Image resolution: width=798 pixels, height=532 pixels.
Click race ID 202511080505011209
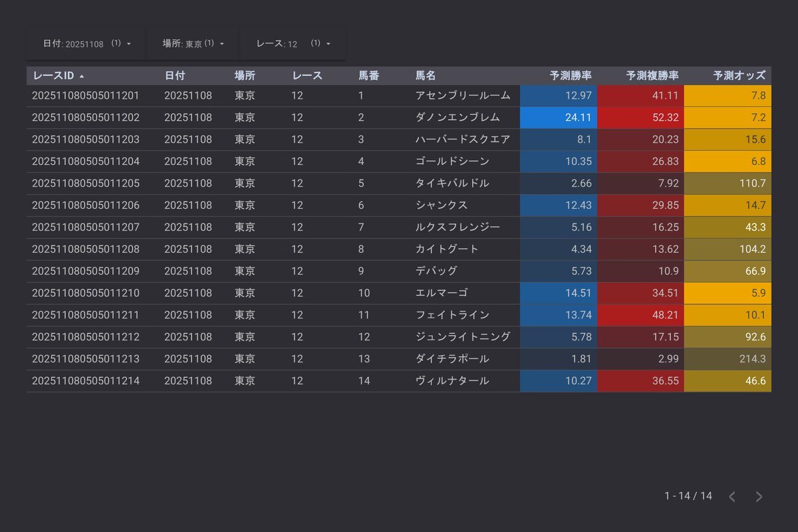click(x=86, y=271)
